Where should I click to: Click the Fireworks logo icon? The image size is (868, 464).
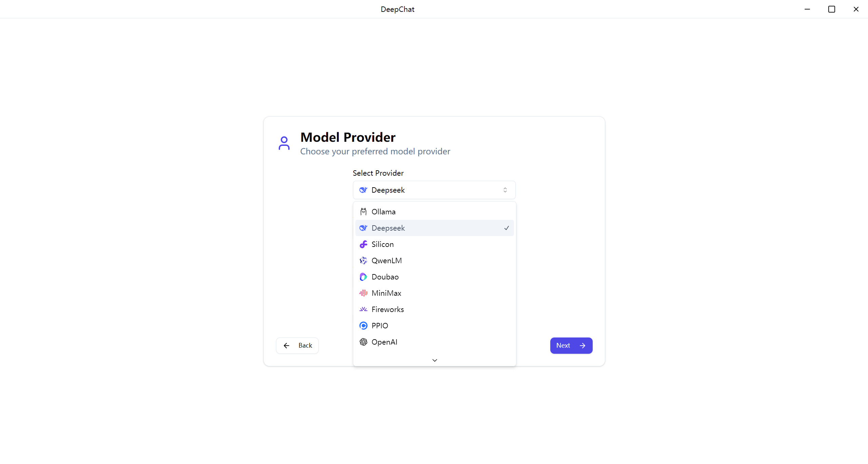click(x=363, y=309)
